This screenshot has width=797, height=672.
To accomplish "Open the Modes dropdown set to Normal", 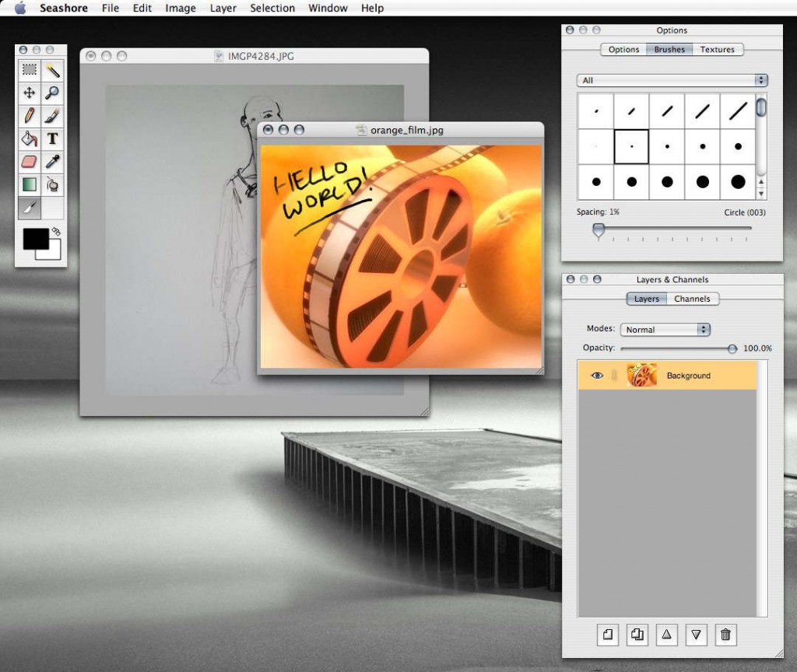I will (665, 330).
